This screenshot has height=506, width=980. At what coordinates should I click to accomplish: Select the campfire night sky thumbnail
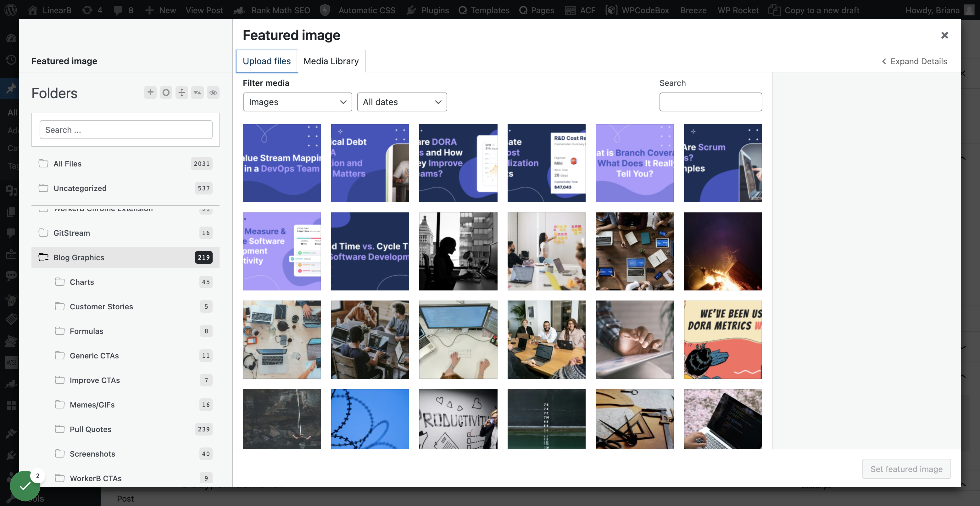[x=723, y=251]
